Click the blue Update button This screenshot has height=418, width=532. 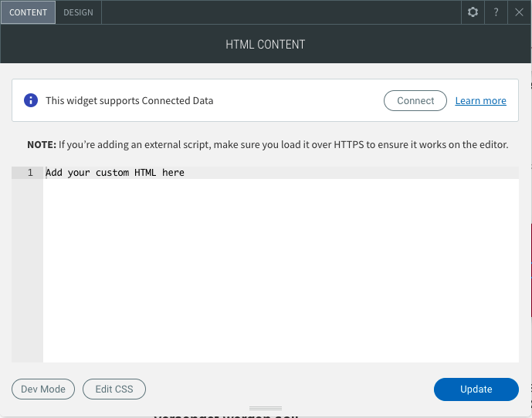click(x=476, y=389)
